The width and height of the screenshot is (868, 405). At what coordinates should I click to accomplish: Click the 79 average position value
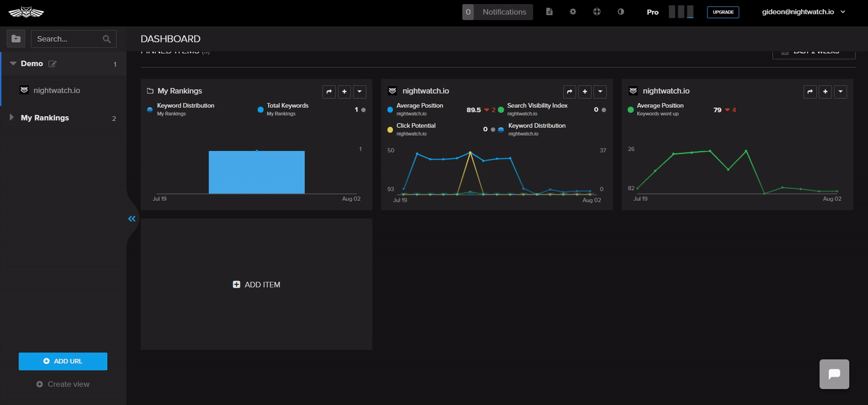[x=717, y=110]
